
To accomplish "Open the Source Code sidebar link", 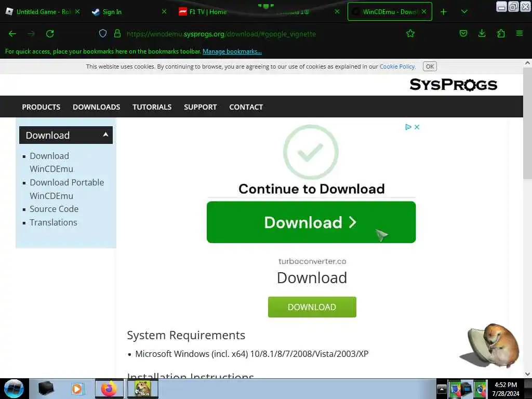I will coord(54,209).
